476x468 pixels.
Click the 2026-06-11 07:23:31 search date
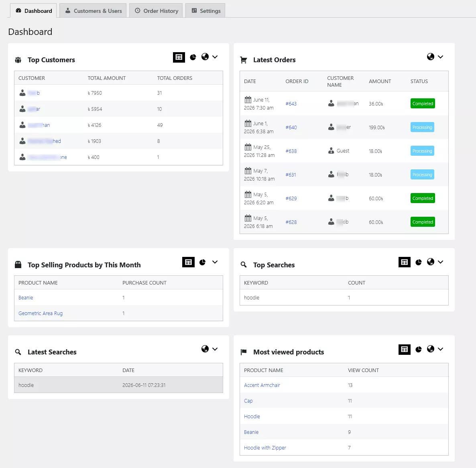pos(144,385)
